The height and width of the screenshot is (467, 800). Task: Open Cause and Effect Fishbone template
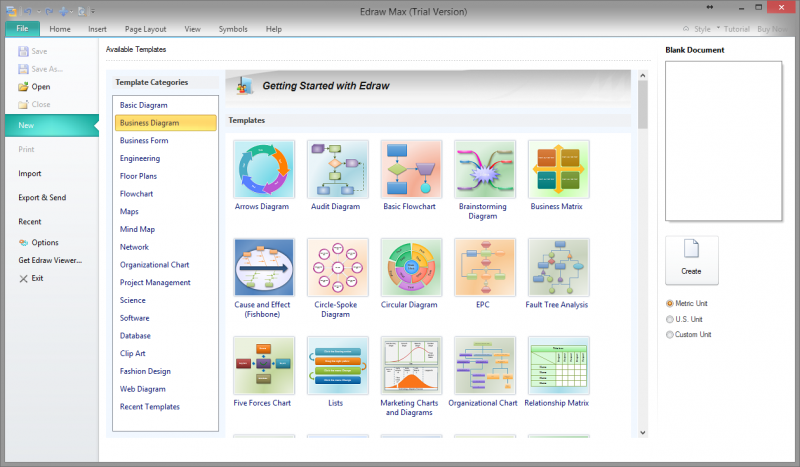coord(264,267)
